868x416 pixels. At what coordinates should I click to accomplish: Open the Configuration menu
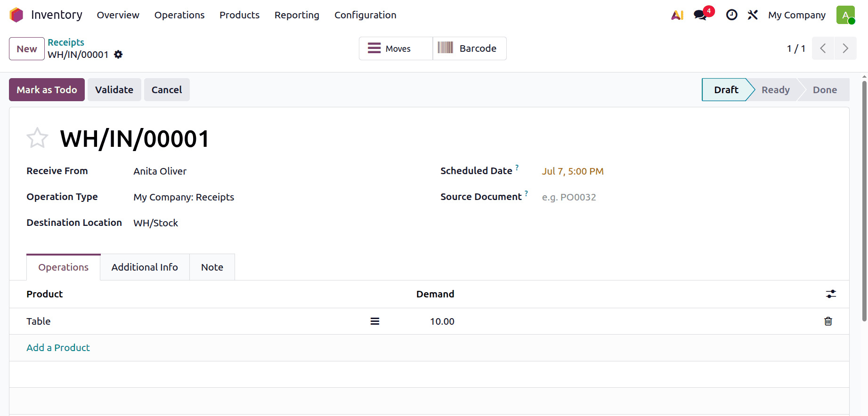[365, 15]
